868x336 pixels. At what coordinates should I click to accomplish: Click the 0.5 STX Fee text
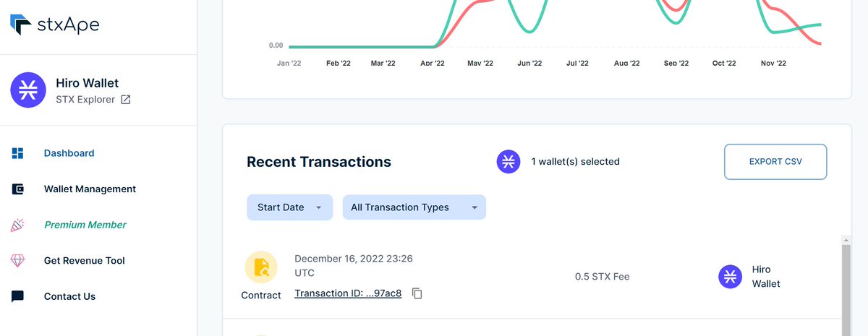(602, 277)
